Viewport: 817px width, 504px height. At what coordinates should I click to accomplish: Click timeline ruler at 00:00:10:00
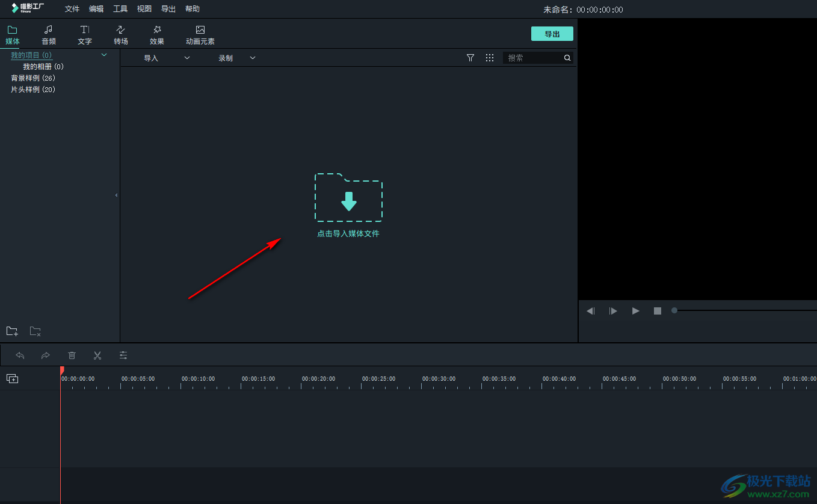(198, 379)
